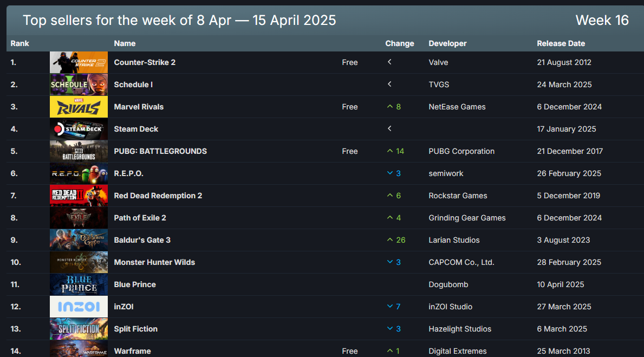Open the inZOI name link
This screenshot has height=357, width=644.
coord(123,307)
